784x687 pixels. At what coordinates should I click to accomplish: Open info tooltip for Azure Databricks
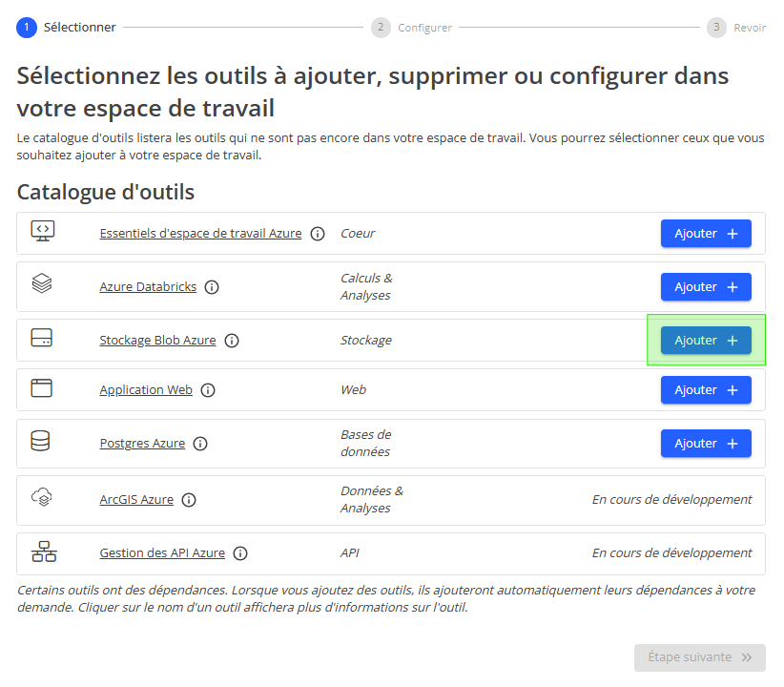[x=212, y=286]
